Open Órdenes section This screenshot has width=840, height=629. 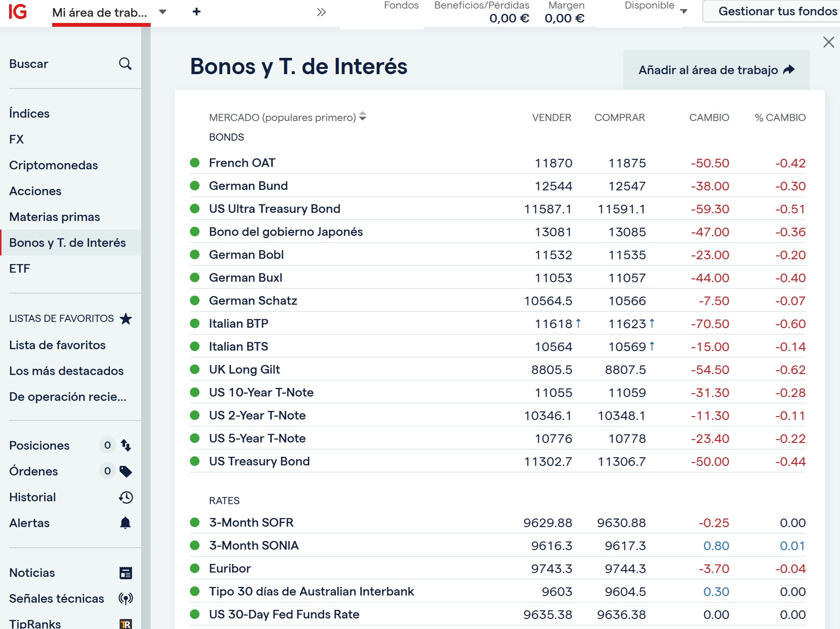pos(33,471)
